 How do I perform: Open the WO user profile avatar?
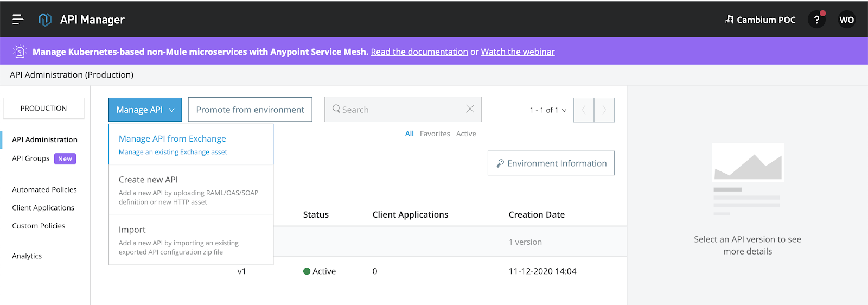(846, 20)
